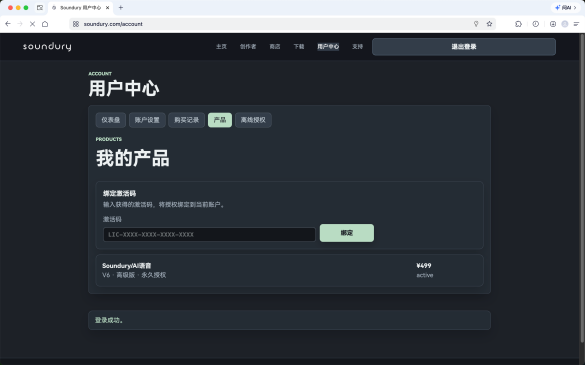Click the 绑定激活码 section title
Screen dimensions: 585x365
(119, 193)
